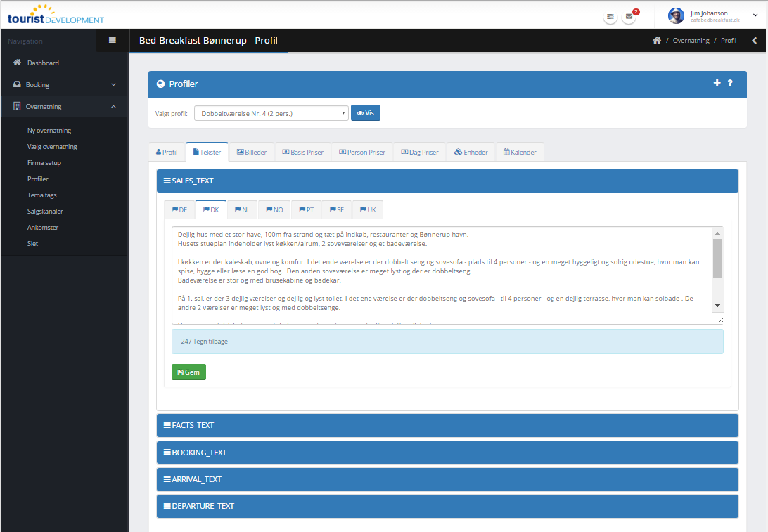Expand the DEPARTURE_TEXT section
The image size is (768, 532).
[447, 506]
